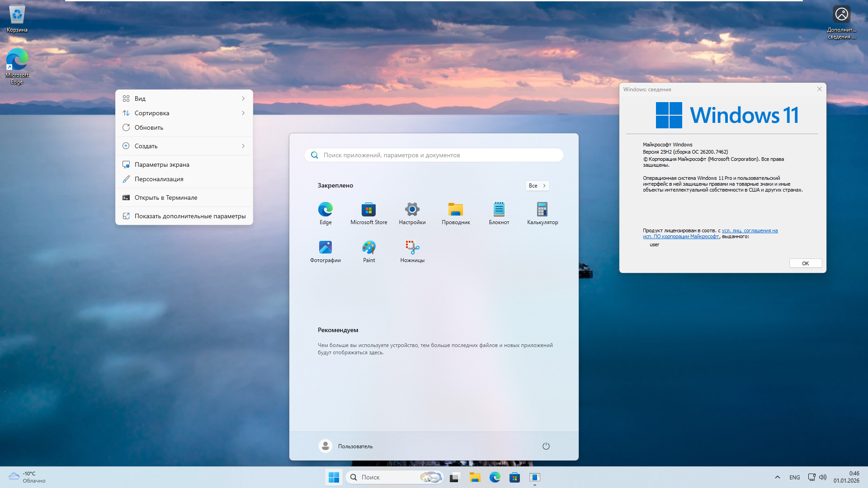
Task: Launch the Snipping Tool (Ножницы) app
Action: 412,248
